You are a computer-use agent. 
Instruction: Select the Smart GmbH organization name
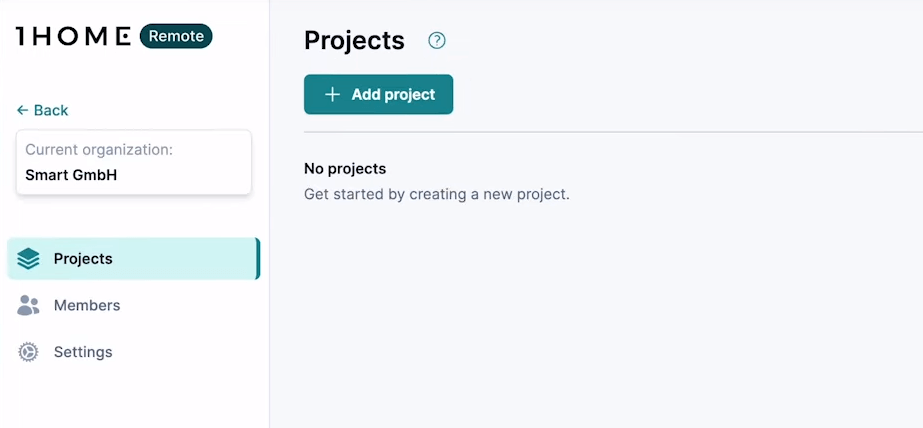click(x=71, y=175)
